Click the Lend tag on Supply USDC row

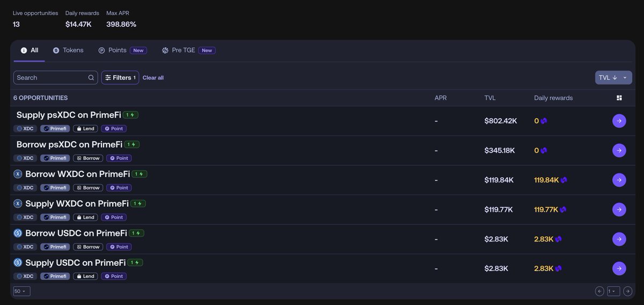pos(85,277)
